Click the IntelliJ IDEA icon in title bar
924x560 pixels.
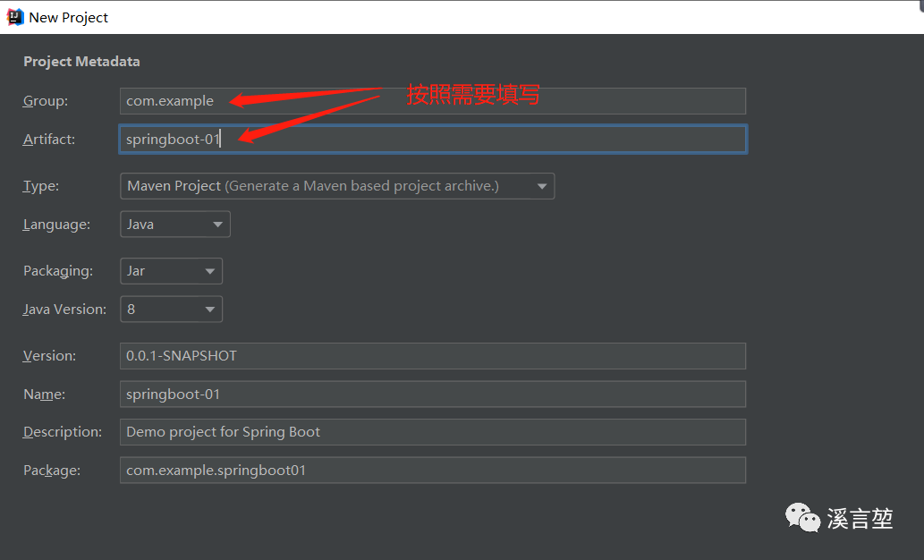15,17
